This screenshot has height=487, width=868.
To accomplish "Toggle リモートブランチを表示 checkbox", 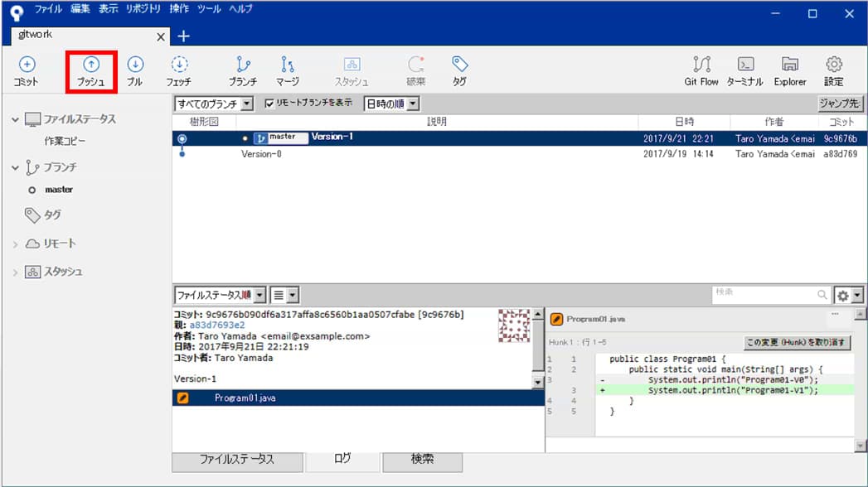I will click(x=269, y=104).
